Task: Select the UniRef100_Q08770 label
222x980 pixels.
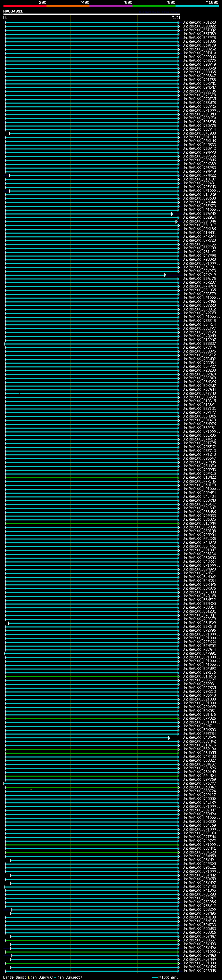Action: click(199, 61)
